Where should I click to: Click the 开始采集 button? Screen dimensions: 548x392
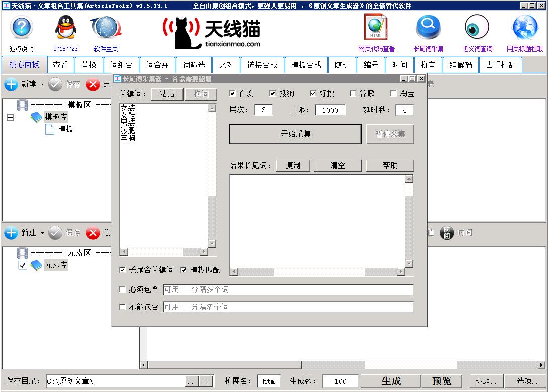click(x=295, y=134)
